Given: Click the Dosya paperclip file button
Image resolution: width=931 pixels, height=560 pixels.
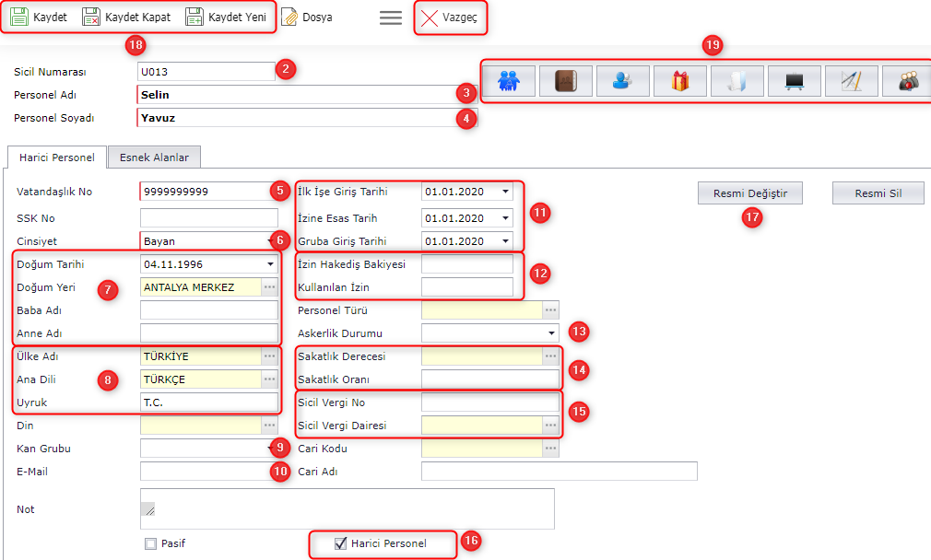Looking at the screenshot, I should click(307, 17).
